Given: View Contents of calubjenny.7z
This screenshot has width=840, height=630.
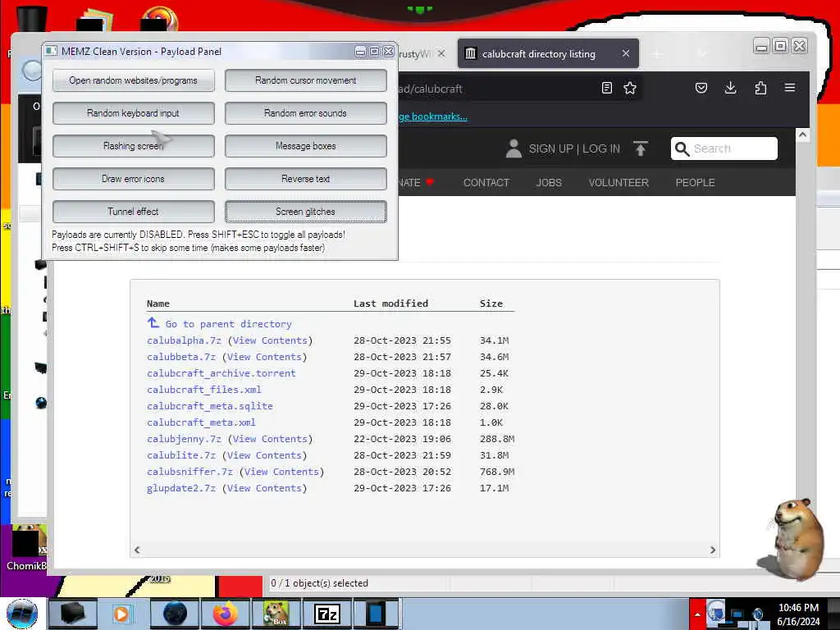Looking at the screenshot, I should (x=270, y=440).
